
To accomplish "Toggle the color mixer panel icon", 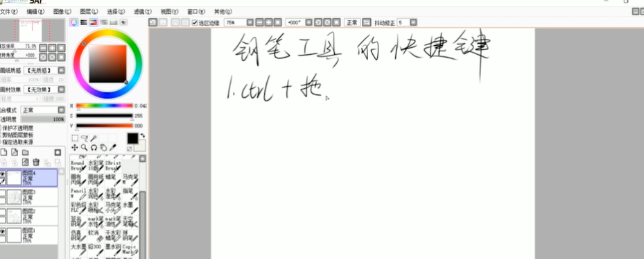I will click(x=103, y=22).
